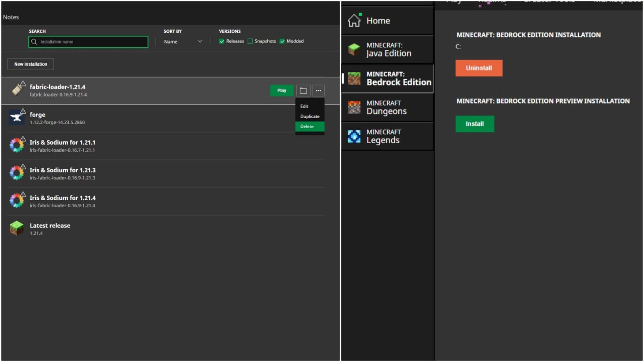The image size is (644, 362).
Task: Expand the Sort By Name dropdown
Action: (183, 41)
